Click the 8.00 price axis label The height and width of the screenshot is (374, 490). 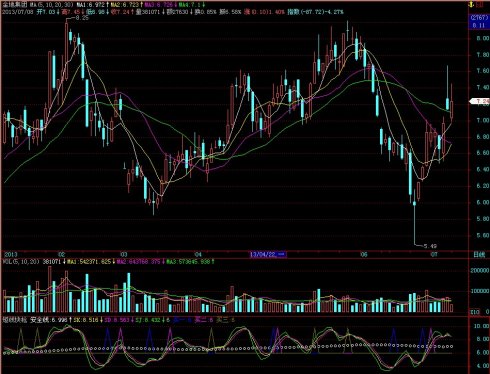click(x=482, y=38)
